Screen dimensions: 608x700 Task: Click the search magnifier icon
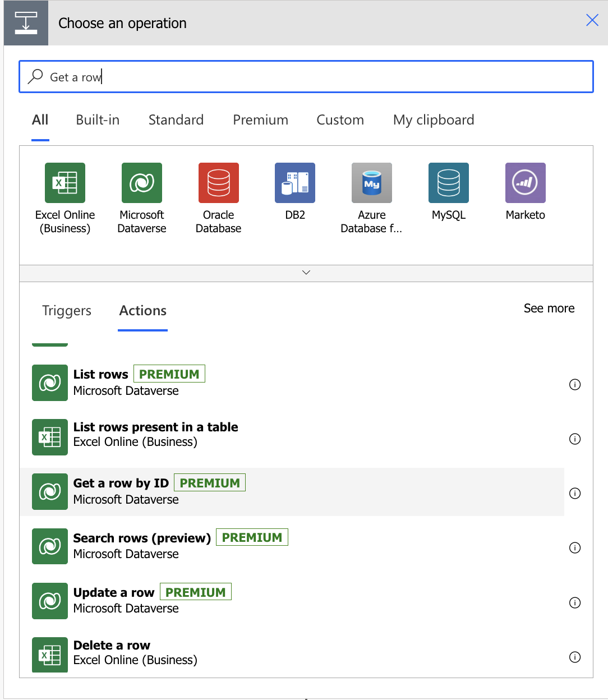click(35, 76)
